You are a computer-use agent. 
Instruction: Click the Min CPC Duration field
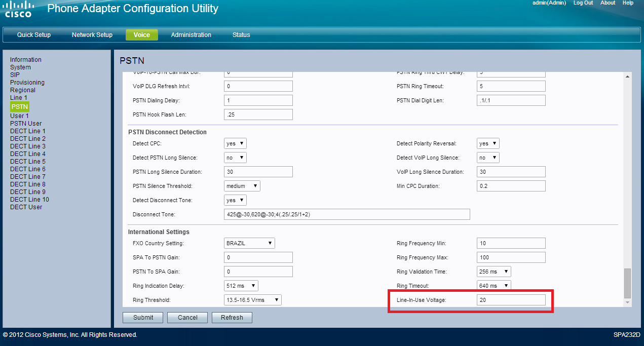511,186
